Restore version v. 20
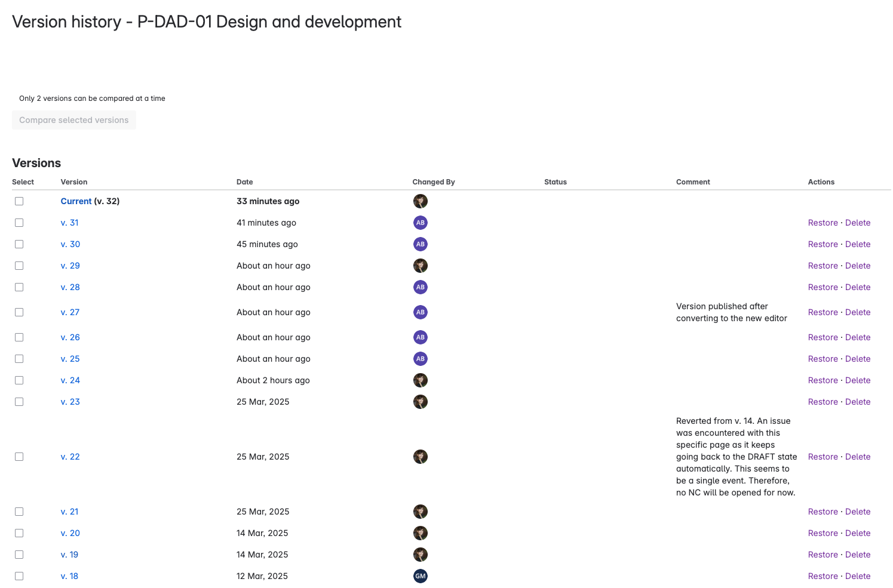The height and width of the screenshot is (588, 893). pos(823,533)
